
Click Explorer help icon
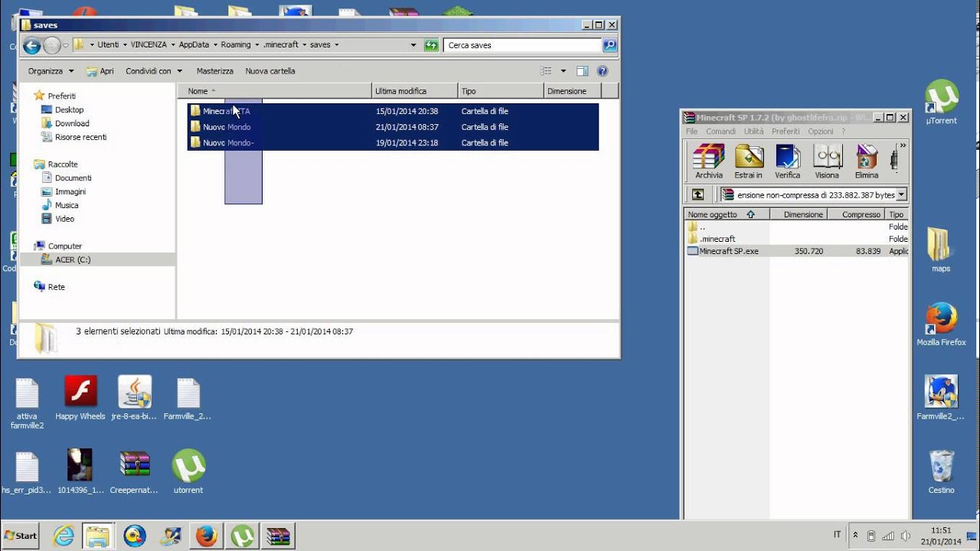click(x=602, y=71)
